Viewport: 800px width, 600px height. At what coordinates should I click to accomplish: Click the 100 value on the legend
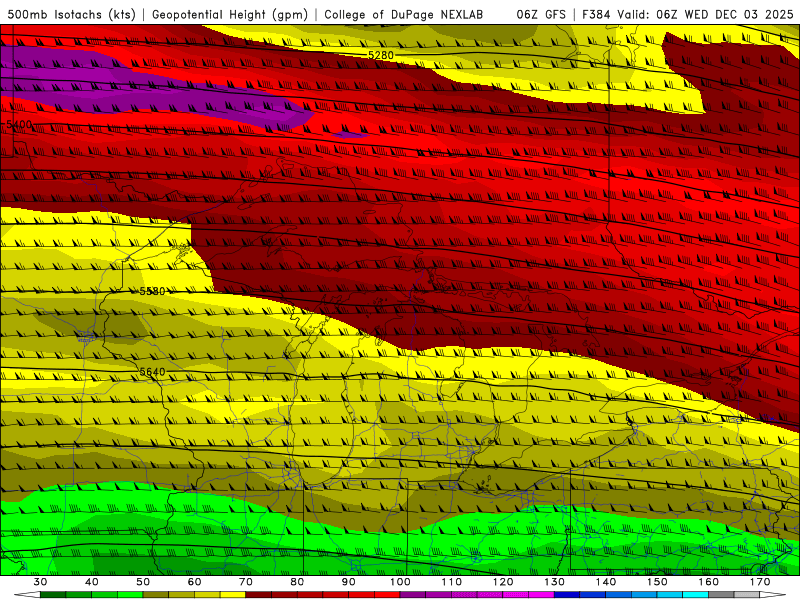pos(400,582)
